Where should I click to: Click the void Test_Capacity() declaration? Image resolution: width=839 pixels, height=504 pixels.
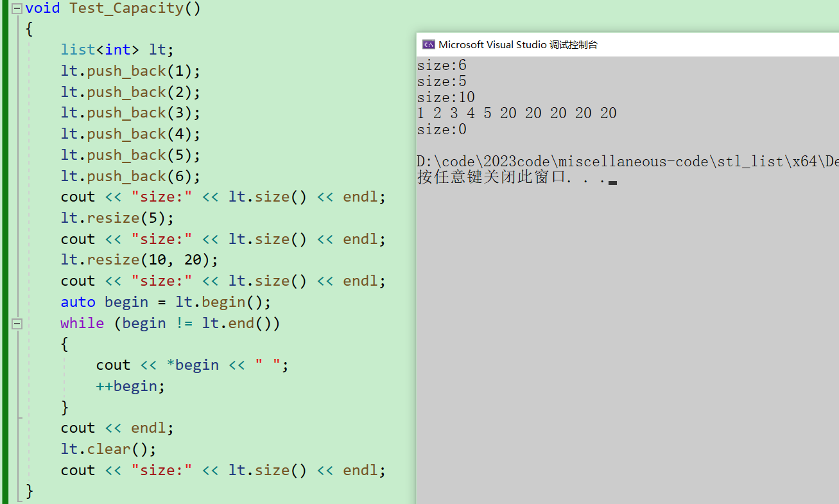point(113,8)
